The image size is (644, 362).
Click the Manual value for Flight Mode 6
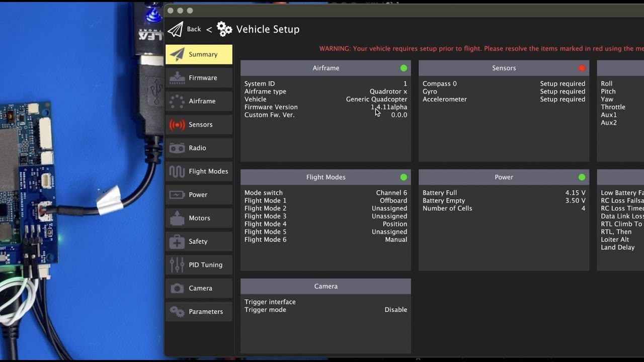396,240
